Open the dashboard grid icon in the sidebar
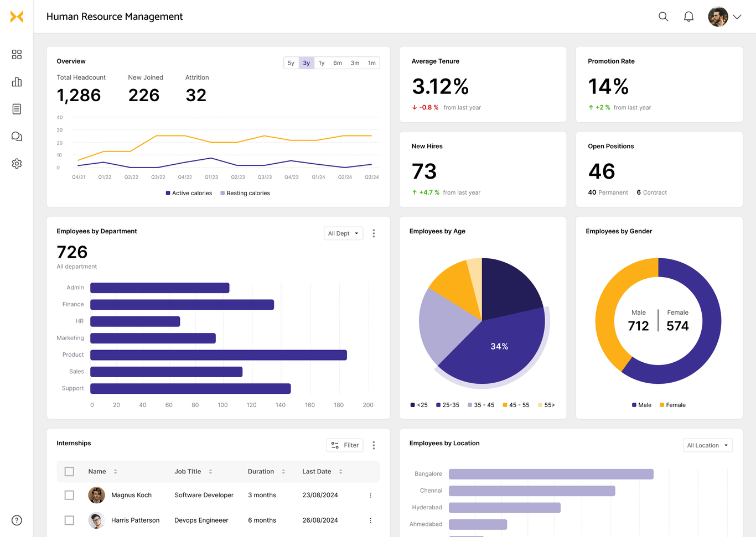The width and height of the screenshot is (756, 537). [x=17, y=54]
